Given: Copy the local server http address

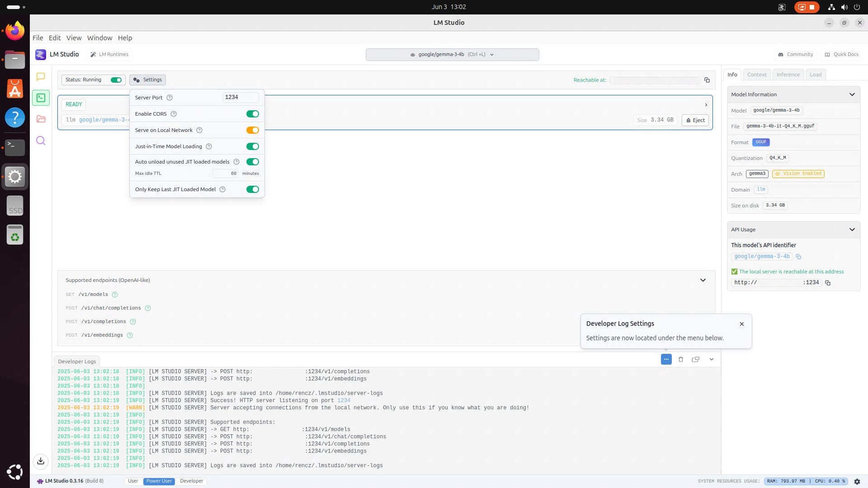Looking at the screenshot, I should tap(828, 283).
